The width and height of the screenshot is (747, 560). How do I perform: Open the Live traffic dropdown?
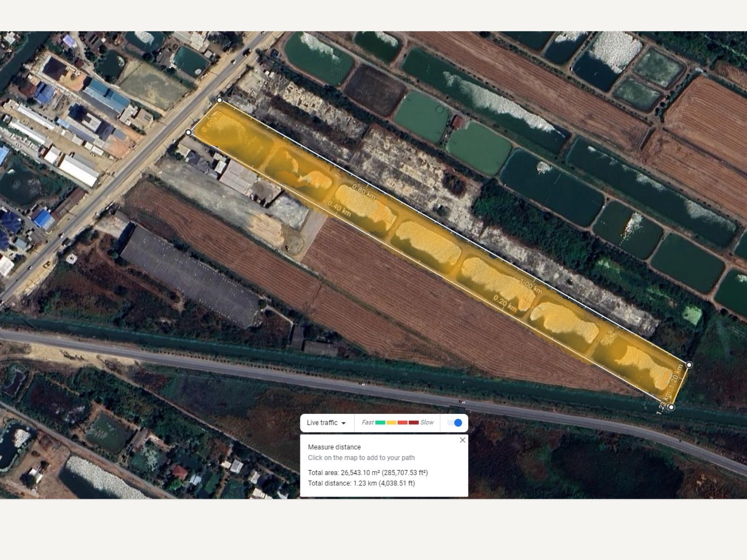tap(326, 423)
